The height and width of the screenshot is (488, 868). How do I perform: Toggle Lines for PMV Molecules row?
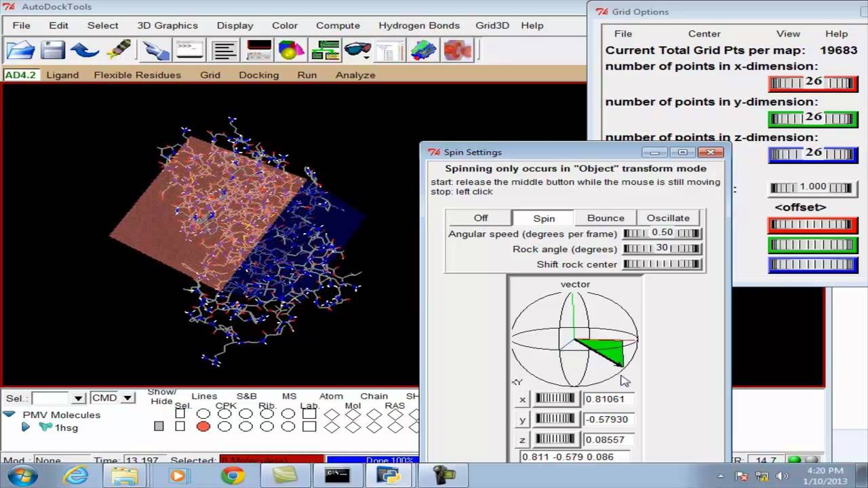click(x=203, y=413)
